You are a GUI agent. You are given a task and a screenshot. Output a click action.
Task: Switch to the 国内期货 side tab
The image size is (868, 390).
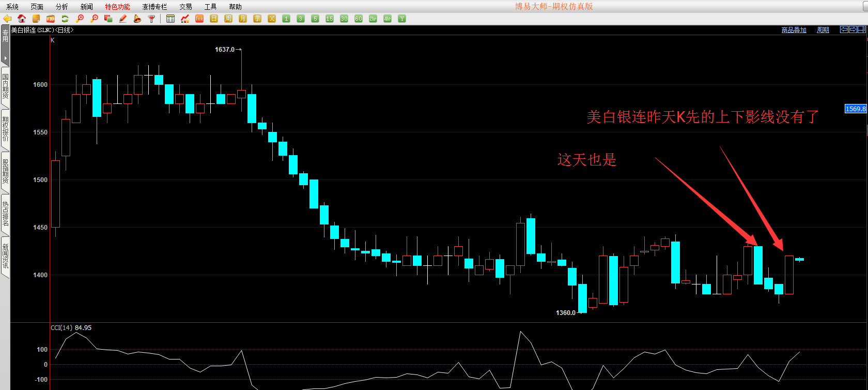point(5,86)
